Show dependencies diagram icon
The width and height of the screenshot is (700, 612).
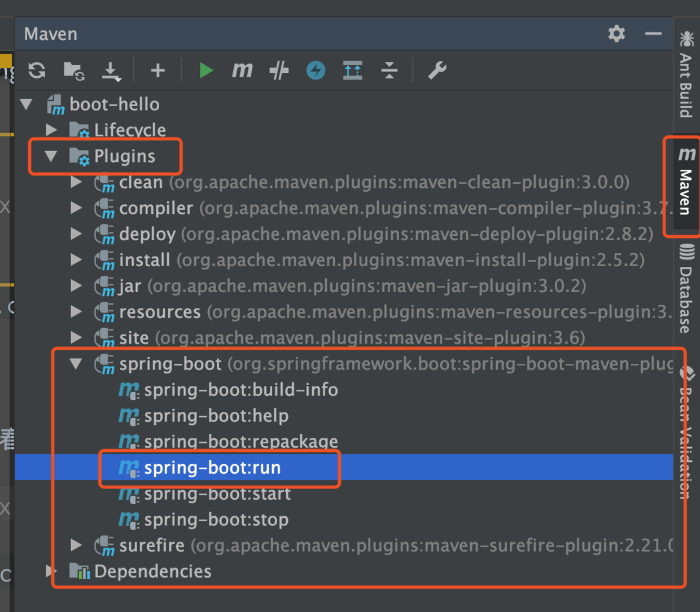(x=353, y=71)
